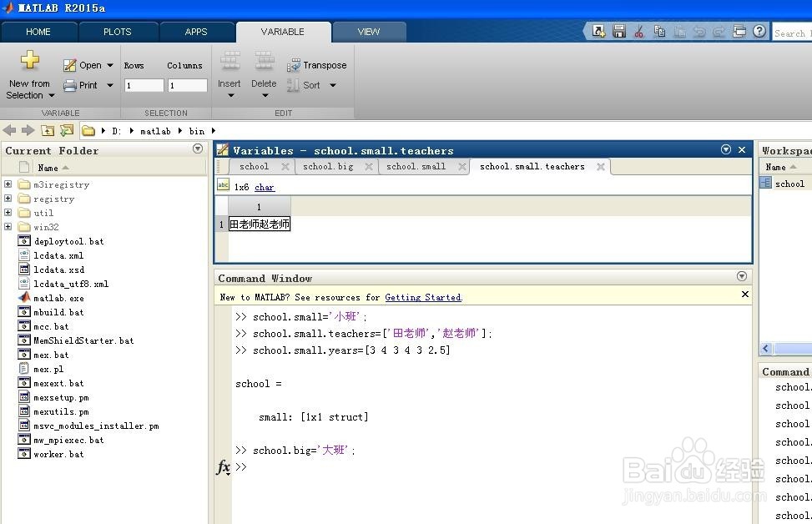Click the Paste icon in quick access toolbar
The image size is (812, 524).
[x=680, y=32]
